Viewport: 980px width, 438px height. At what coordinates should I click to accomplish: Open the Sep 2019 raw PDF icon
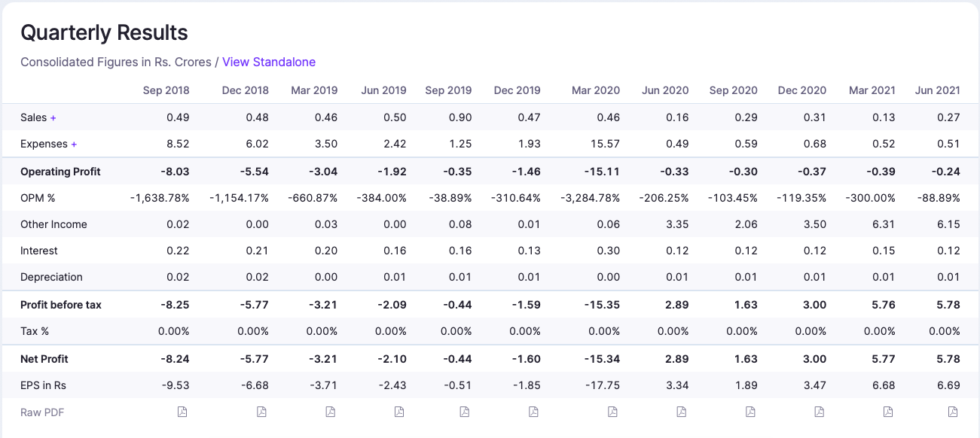tap(464, 412)
